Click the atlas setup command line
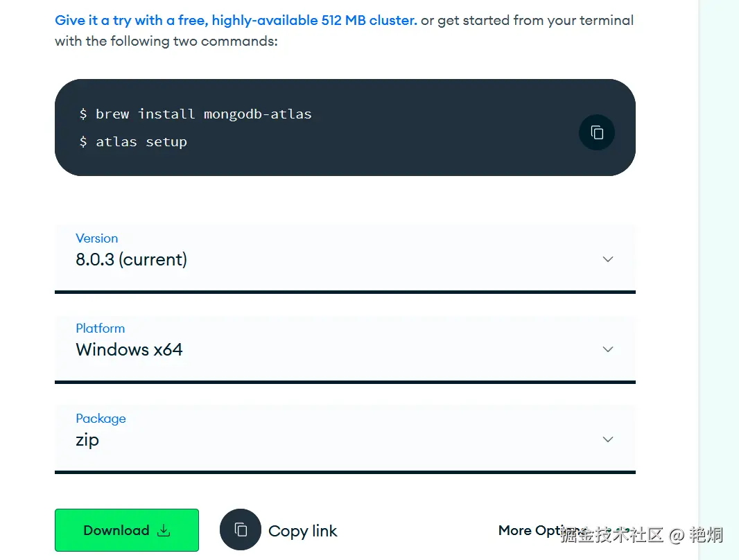 (133, 142)
